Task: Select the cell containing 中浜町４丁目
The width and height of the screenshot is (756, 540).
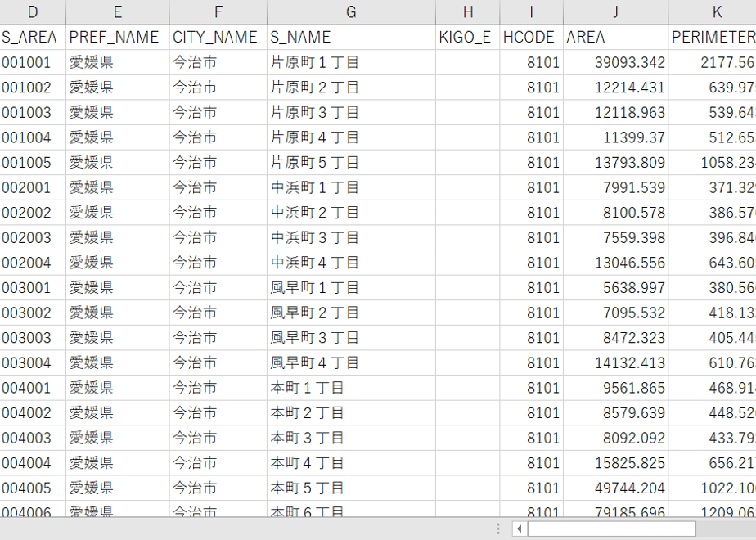Action: (x=351, y=263)
